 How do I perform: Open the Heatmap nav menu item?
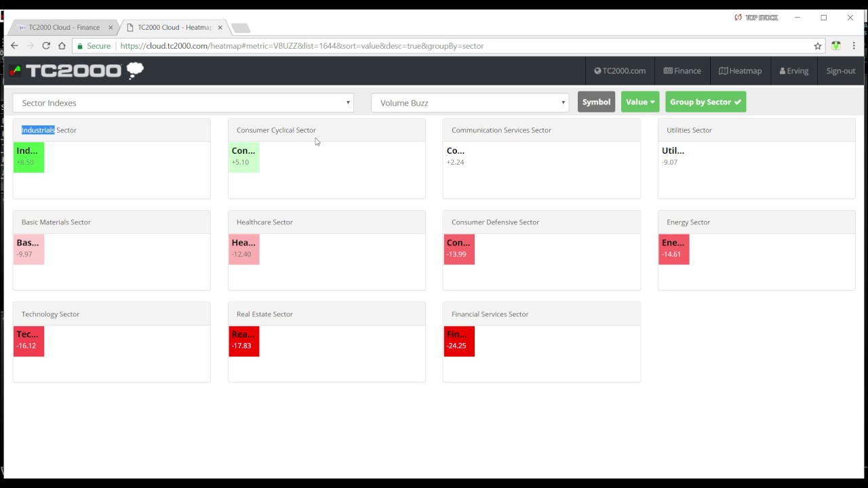pos(740,70)
